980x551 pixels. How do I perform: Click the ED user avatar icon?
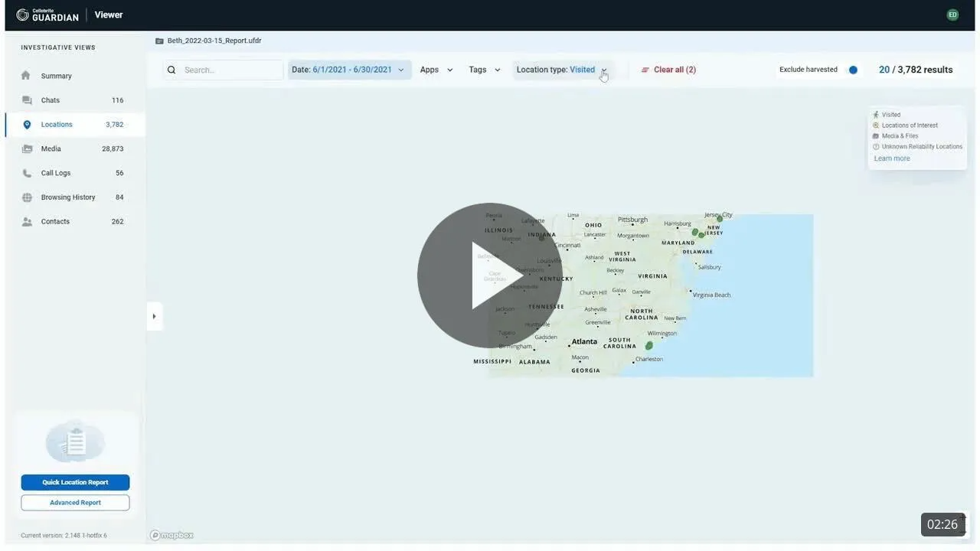tap(952, 15)
